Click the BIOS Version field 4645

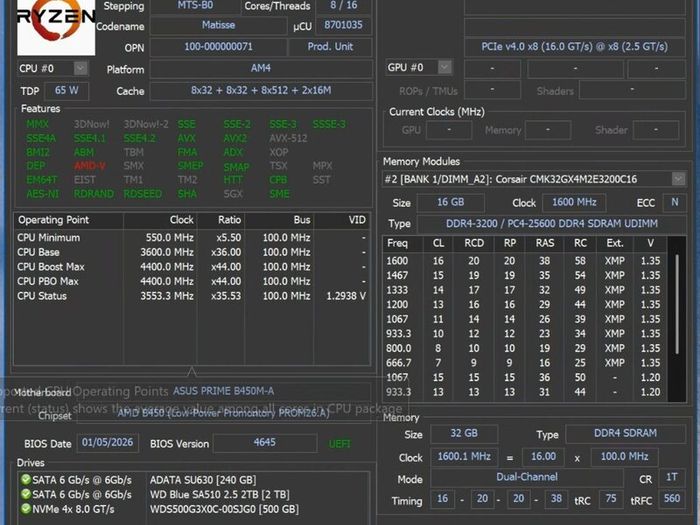(x=265, y=442)
